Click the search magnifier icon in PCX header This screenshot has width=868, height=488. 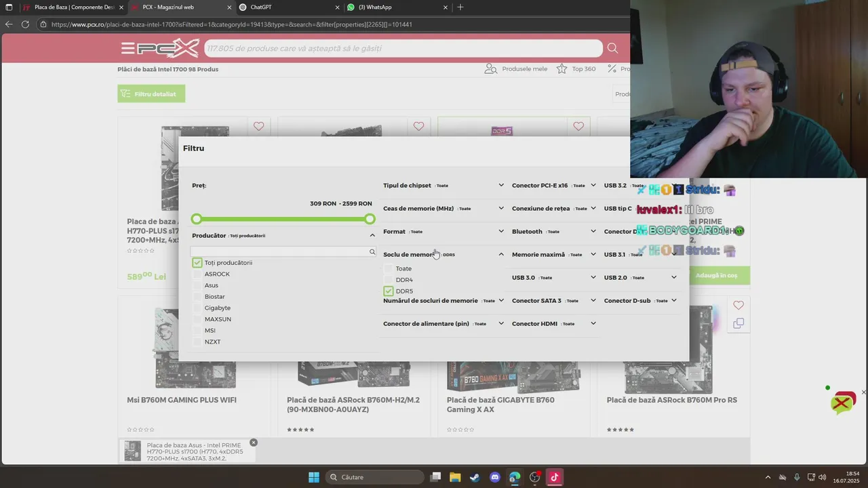pyautogui.click(x=612, y=48)
